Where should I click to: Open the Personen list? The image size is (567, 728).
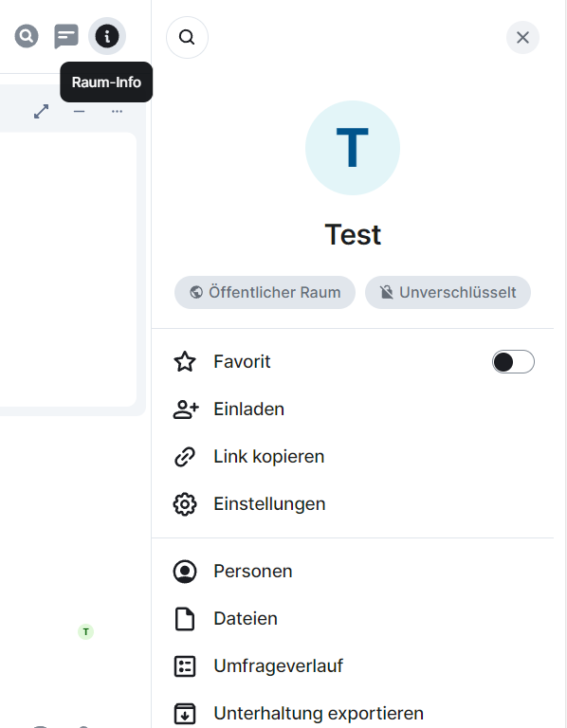[353, 571]
